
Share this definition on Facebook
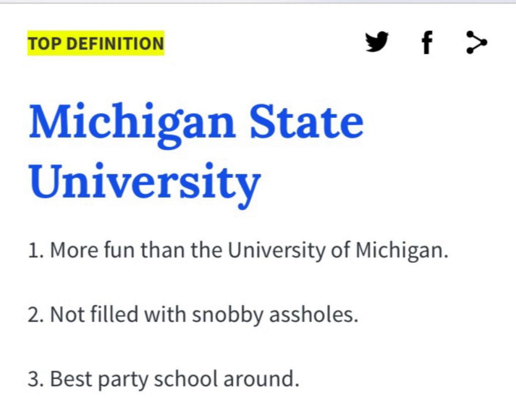pos(427,42)
